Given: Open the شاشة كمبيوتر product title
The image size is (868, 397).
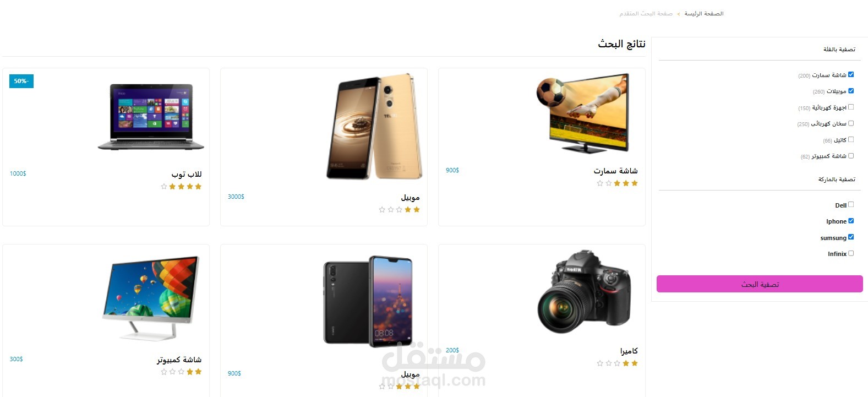Looking at the screenshot, I should coord(179,360).
